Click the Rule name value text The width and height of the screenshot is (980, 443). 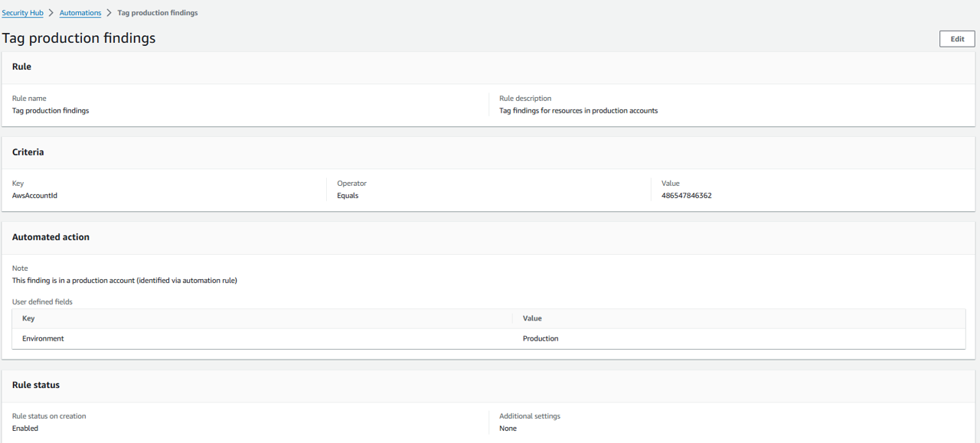(x=51, y=111)
